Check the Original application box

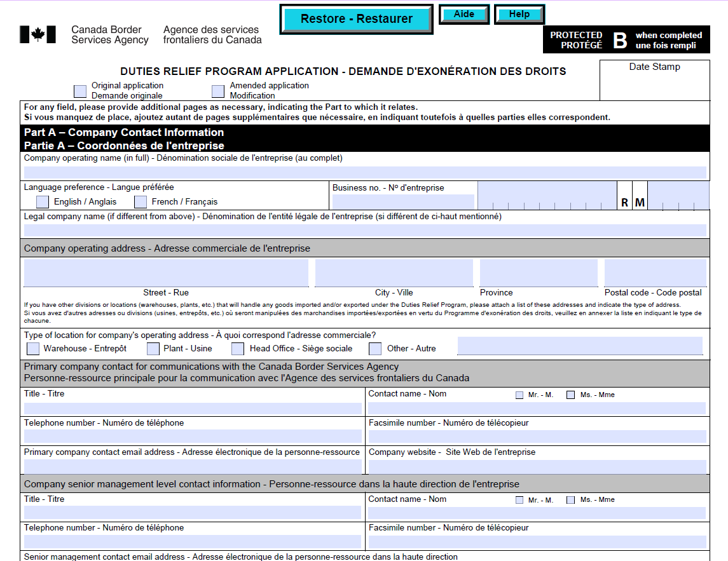click(x=80, y=91)
